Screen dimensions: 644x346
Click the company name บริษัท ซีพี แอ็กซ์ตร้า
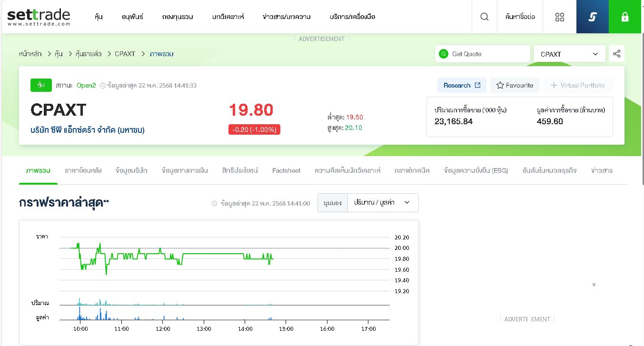click(x=88, y=130)
